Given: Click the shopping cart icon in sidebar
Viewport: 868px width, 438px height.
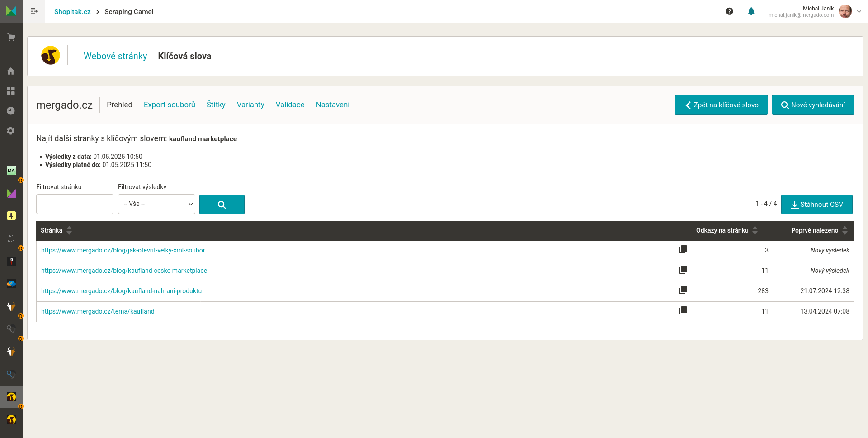Looking at the screenshot, I should pos(11,37).
